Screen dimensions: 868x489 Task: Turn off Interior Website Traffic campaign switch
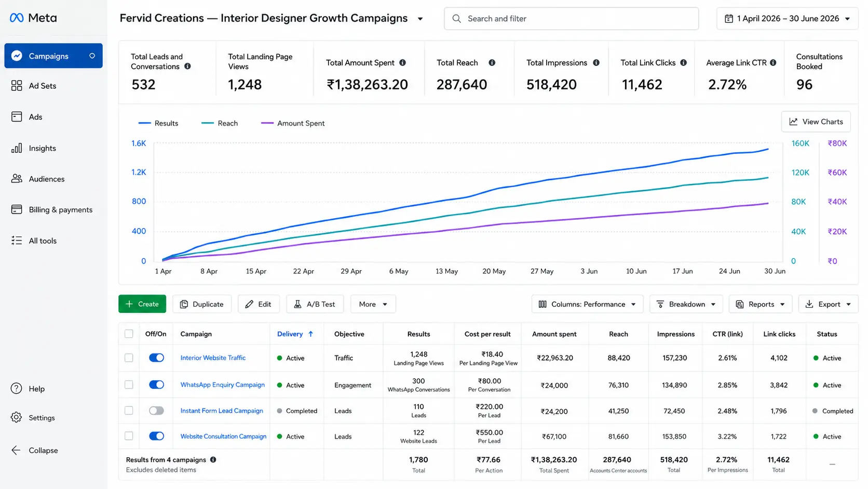click(156, 358)
